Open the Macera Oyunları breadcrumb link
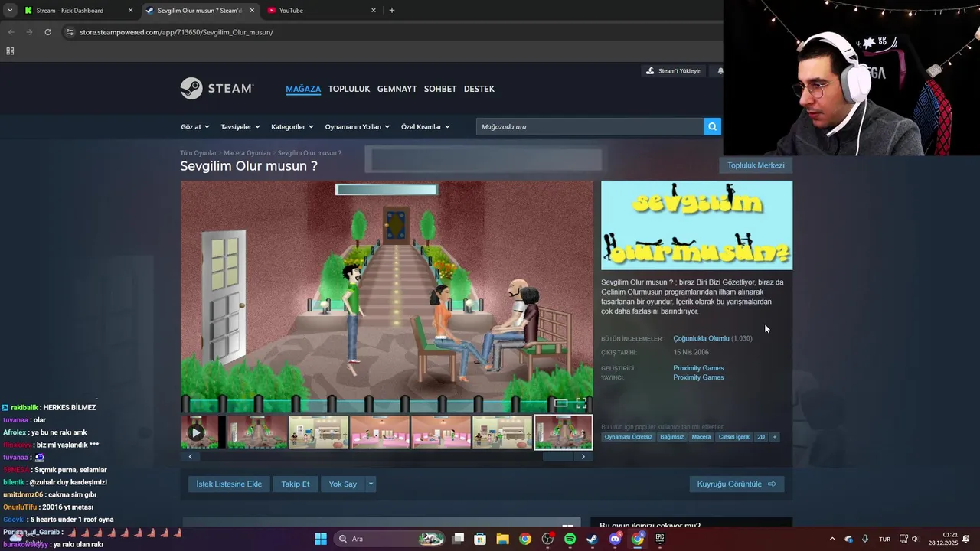The width and height of the screenshot is (980, 551). 247,153
